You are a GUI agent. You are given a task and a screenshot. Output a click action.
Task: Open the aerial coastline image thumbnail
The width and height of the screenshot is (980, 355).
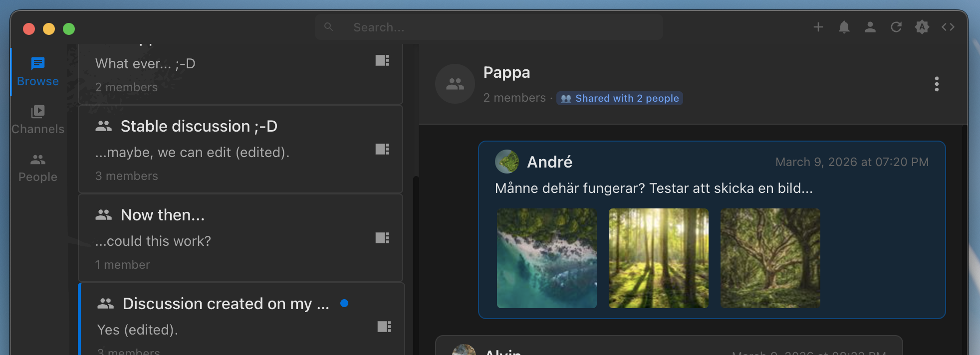click(547, 258)
